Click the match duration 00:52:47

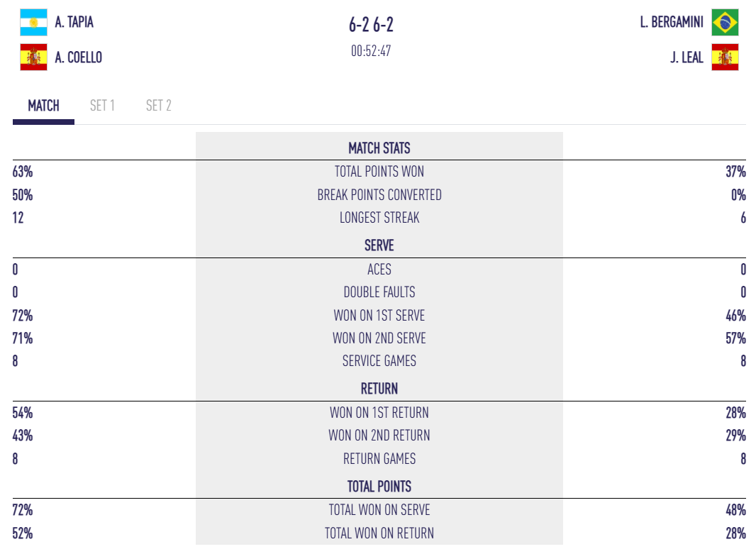[371, 51]
